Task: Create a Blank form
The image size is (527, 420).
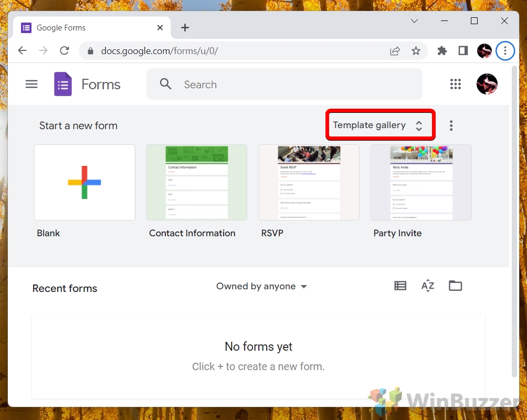Action: (85, 183)
